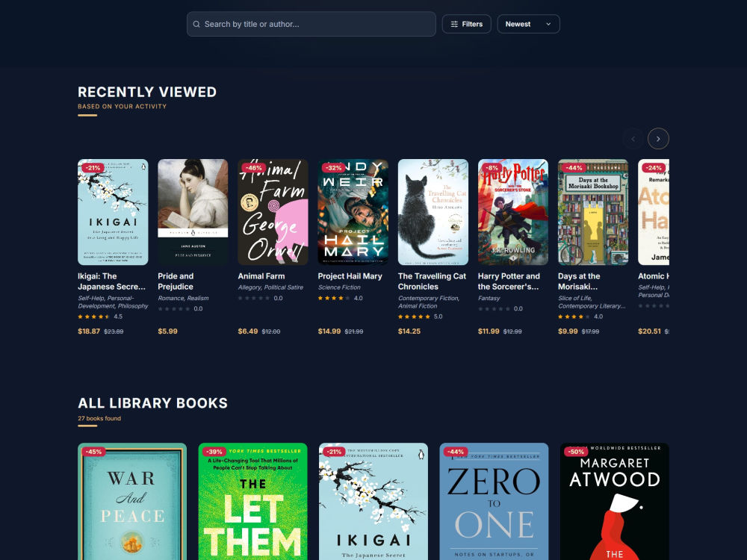Viewport: 747px width, 560px height.
Task: Open the Harry Potter book cover
Action: pos(513,212)
